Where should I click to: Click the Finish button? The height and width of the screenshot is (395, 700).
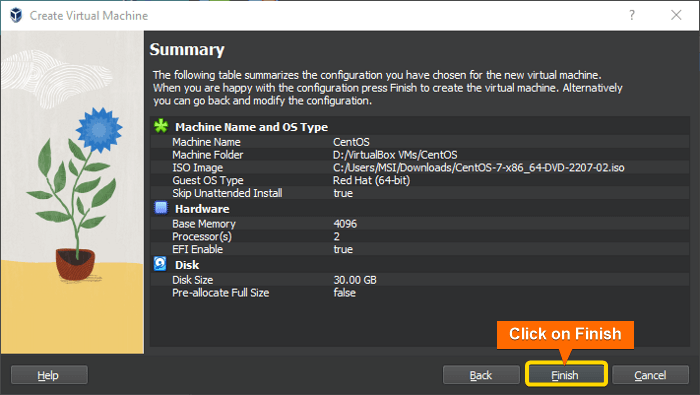[x=566, y=374]
